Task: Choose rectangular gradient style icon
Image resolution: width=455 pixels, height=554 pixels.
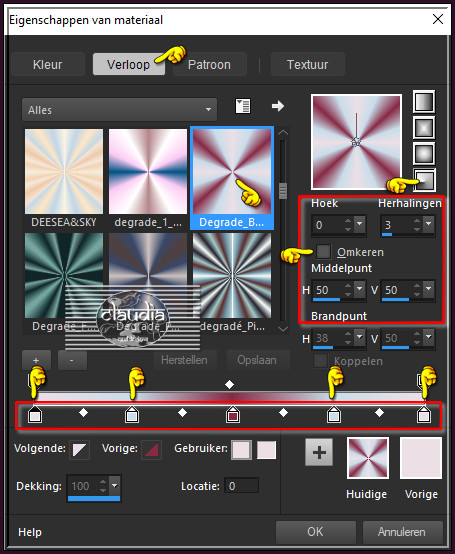Action: coord(424,128)
